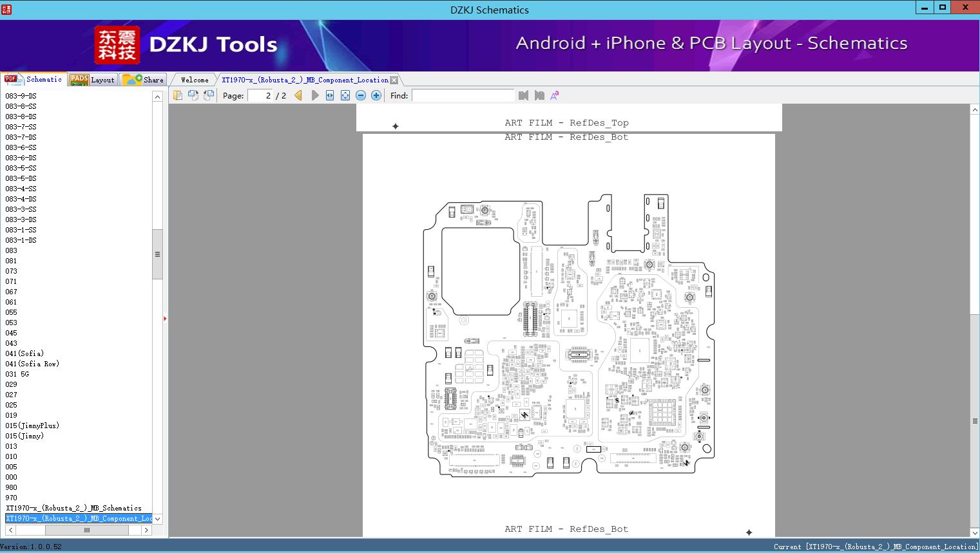The height and width of the screenshot is (553, 980).
Task: Select the 041(Sofia) list entry
Action: click(x=24, y=353)
